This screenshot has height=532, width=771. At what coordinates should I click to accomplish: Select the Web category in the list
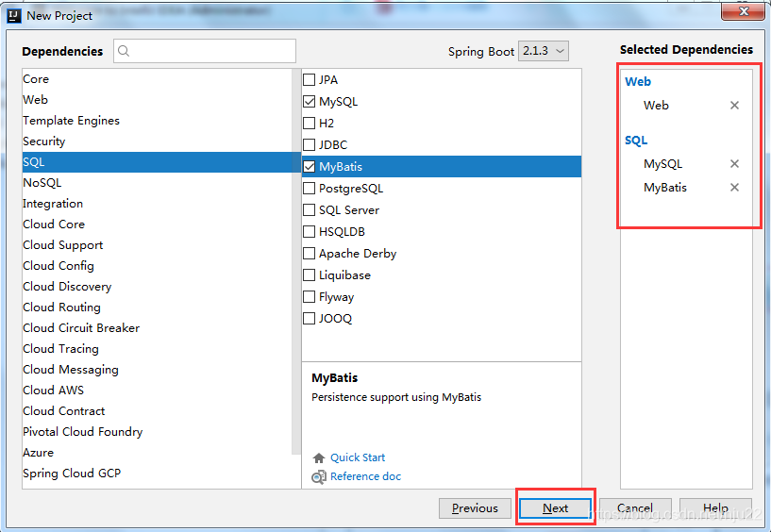click(158, 100)
